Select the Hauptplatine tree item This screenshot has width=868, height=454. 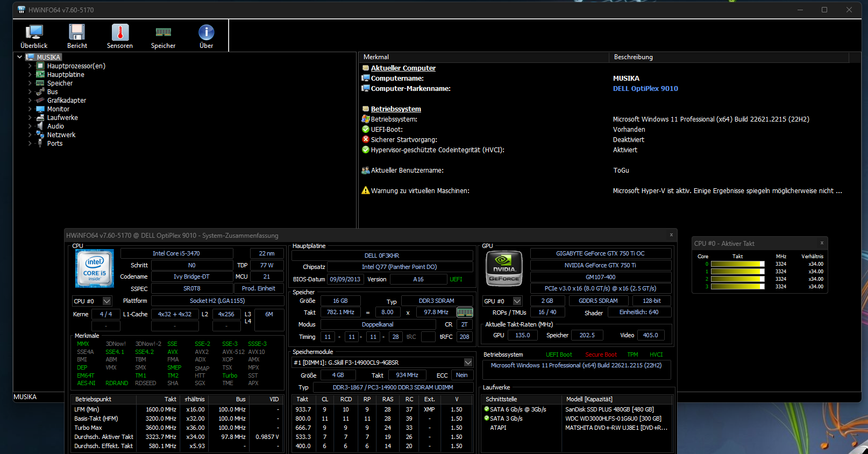tap(66, 74)
